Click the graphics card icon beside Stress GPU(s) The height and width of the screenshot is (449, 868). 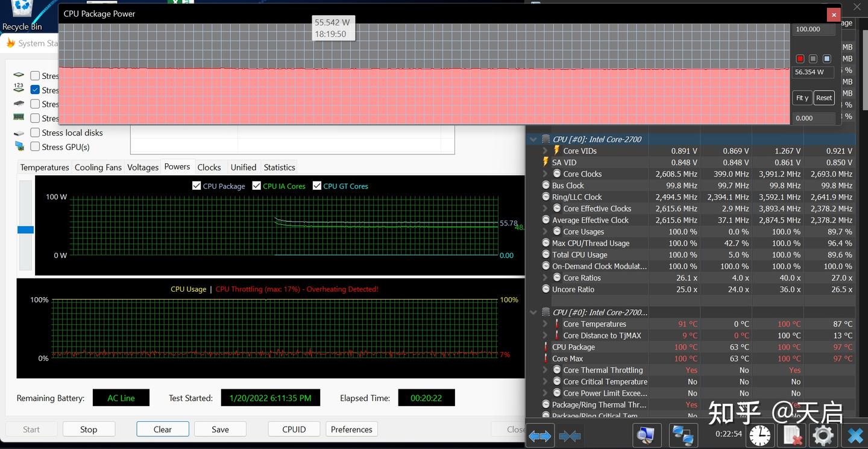click(19, 146)
